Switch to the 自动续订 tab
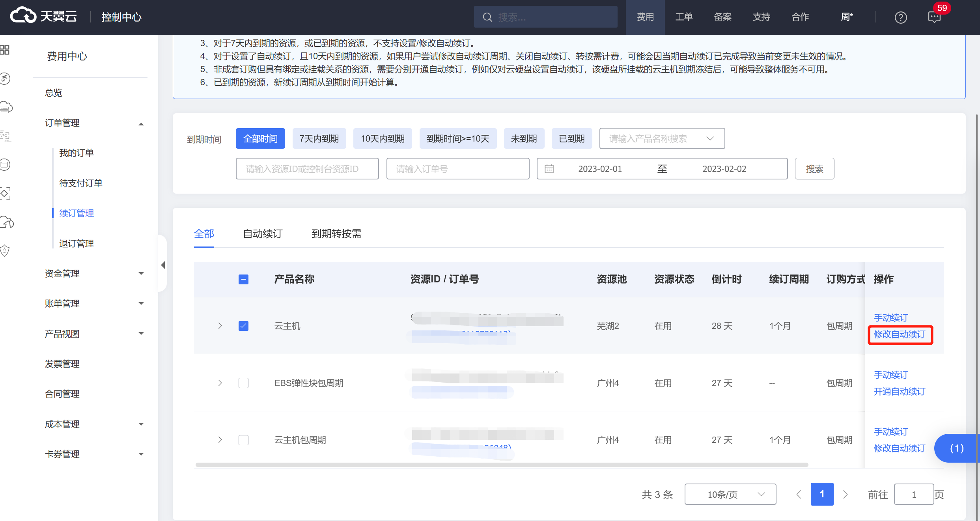Screen dimensions: 980x521 [x=263, y=234]
